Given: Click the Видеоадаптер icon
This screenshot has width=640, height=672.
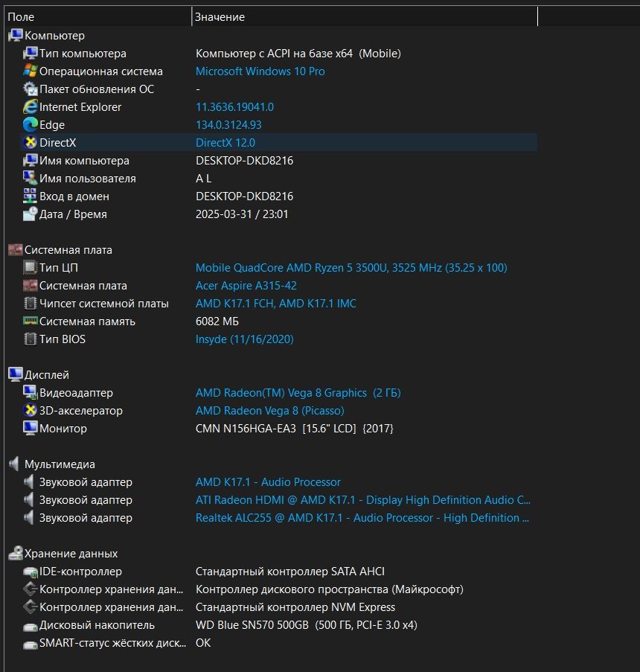Looking at the screenshot, I should (x=31, y=393).
